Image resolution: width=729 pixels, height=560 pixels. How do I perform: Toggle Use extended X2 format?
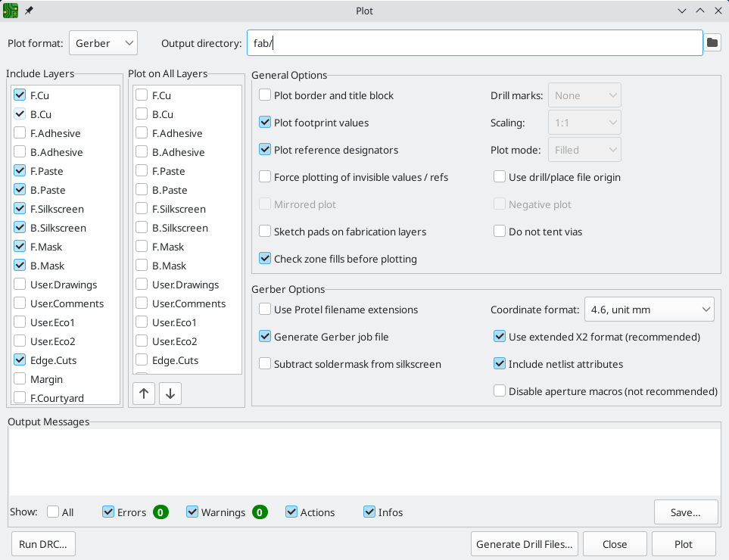pos(500,337)
